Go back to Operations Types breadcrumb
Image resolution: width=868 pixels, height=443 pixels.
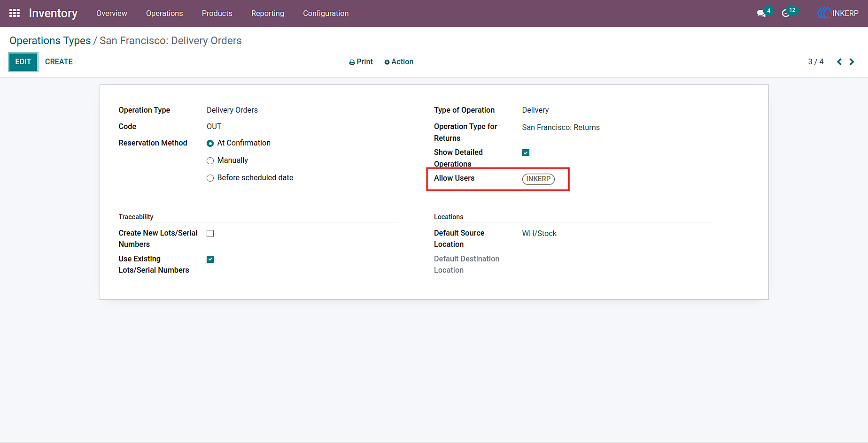50,41
